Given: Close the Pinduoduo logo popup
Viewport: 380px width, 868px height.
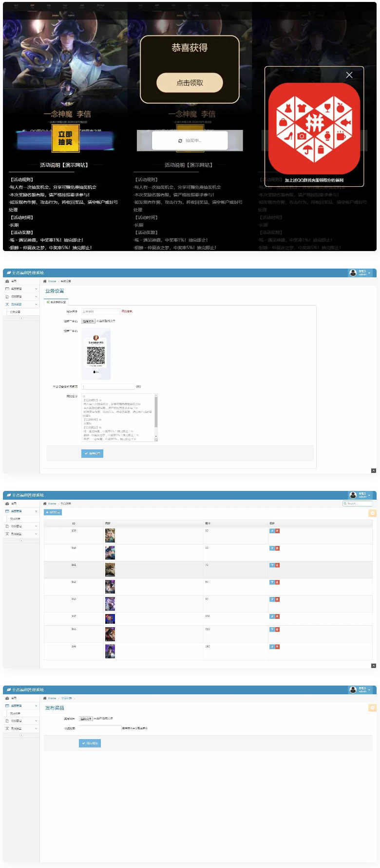Looking at the screenshot, I should point(349,75).
